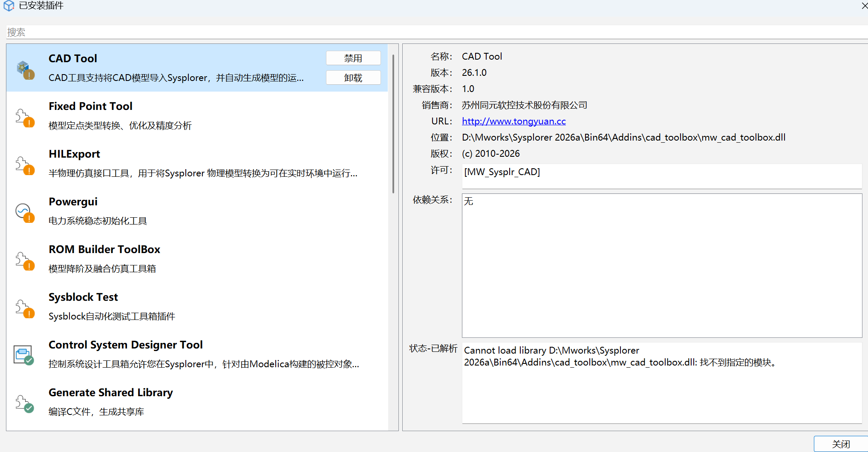Uninstall the CAD Tool plugin with 卸载
Screen dimensions: 868x452
(x=353, y=78)
